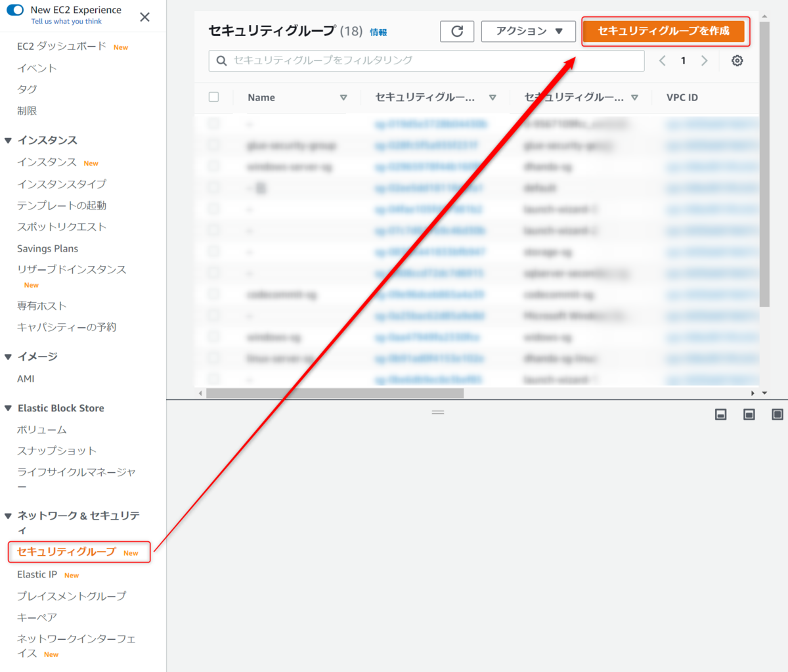The image size is (788, 672).
Task: Select セキュリティグループ in sidebar
Action: (x=66, y=552)
